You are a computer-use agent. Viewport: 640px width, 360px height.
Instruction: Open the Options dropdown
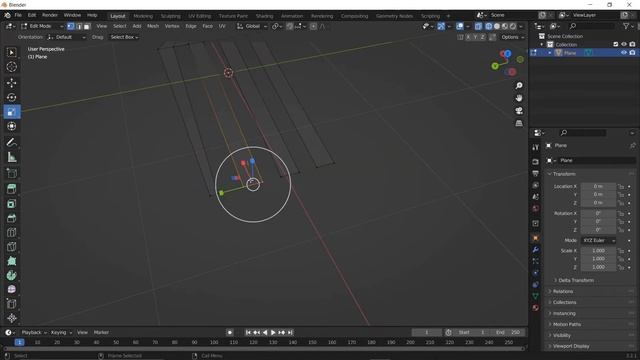[x=512, y=37]
